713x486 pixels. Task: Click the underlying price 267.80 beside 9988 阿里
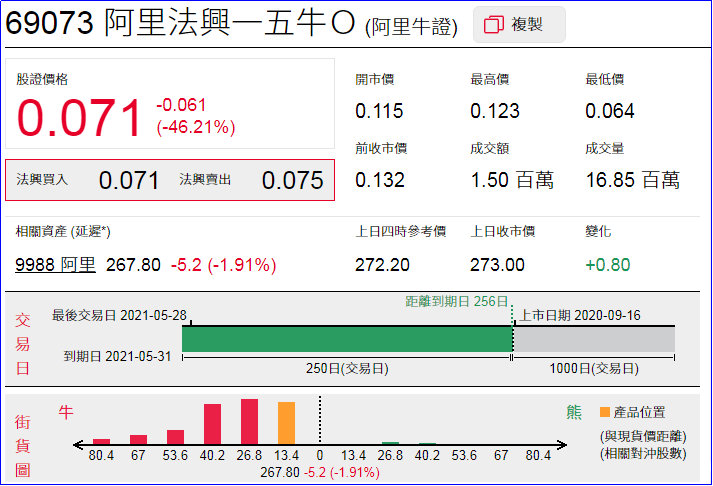(133, 265)
